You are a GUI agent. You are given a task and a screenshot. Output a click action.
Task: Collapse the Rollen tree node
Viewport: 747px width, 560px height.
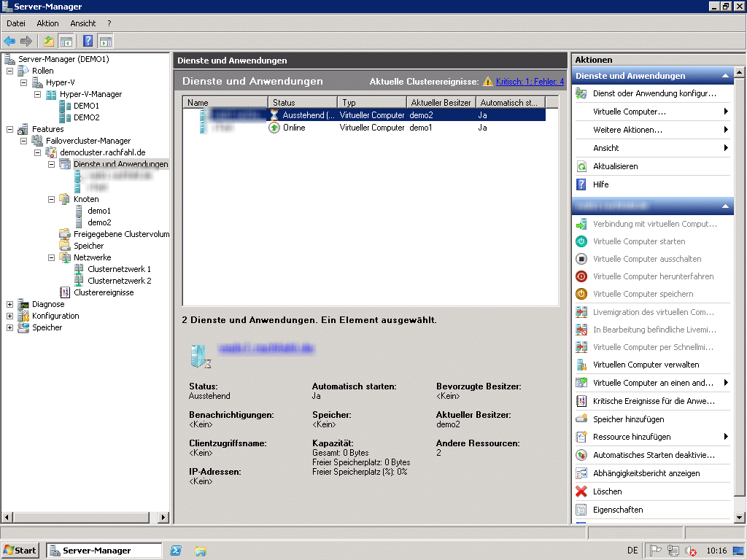[9, 71]
